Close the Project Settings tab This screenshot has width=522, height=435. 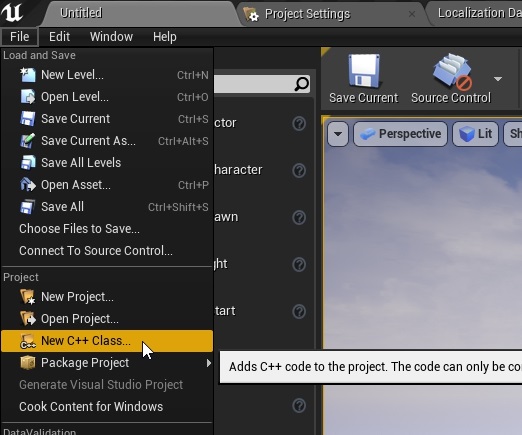pyautogui.click(x=412, y=14)
